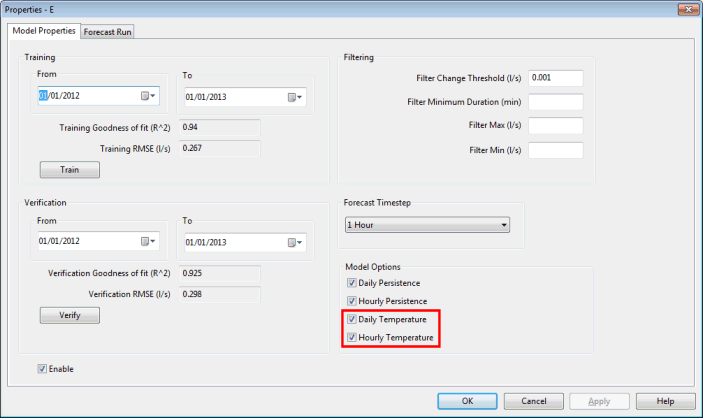Click the Verification Goodness of fit value
The image size is (703, 418).
click(220, 274)
